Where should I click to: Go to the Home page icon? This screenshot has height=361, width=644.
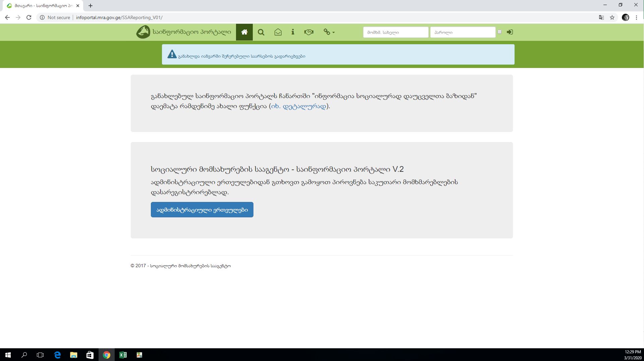click(244, 32)
